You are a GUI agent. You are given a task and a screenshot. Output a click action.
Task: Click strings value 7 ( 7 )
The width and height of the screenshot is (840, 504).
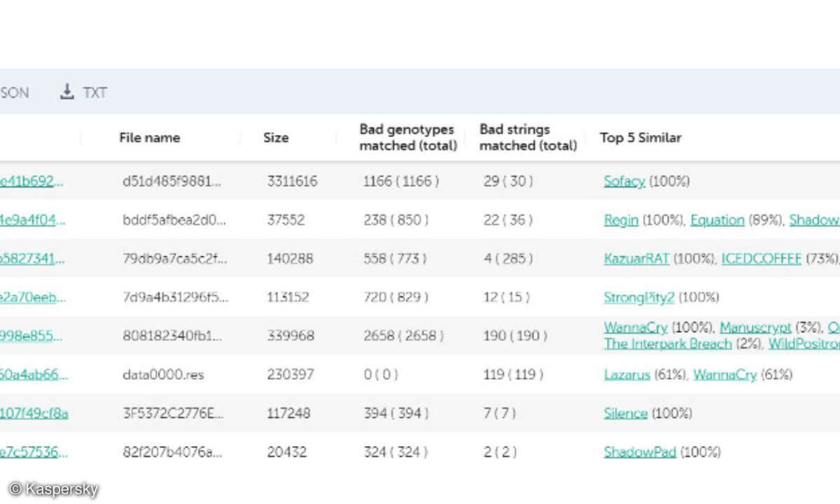pyautogui.click(x=499, y=413)
